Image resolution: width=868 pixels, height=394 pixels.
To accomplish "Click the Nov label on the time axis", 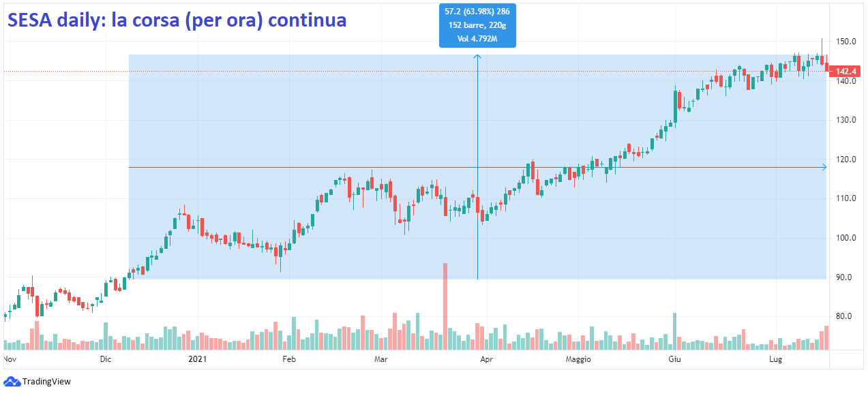I will 10,359.
